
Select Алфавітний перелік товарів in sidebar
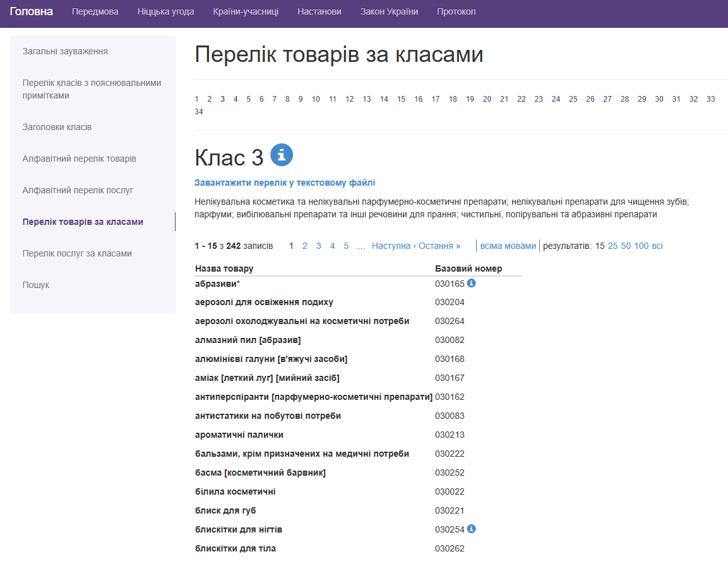tap(79, 159)
